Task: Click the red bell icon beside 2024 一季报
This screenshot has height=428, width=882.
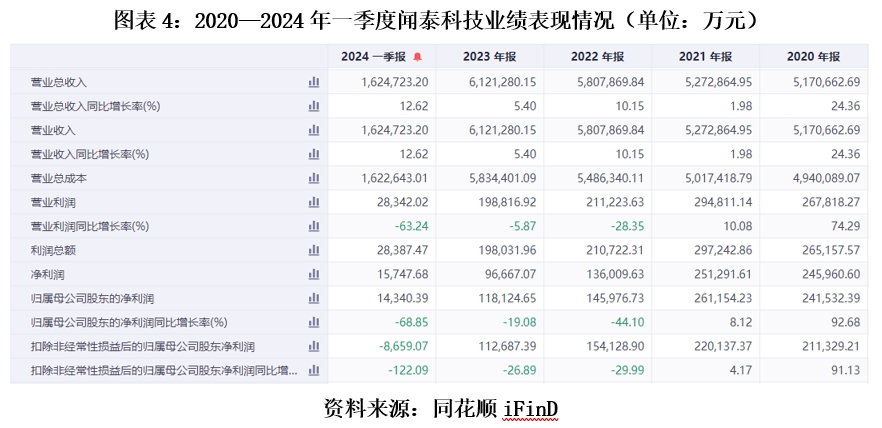Action: pos(418,57)
